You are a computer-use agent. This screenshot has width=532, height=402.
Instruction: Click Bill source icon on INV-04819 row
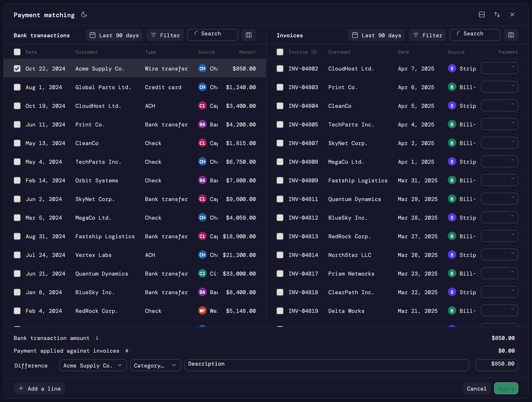coord(452,311)
